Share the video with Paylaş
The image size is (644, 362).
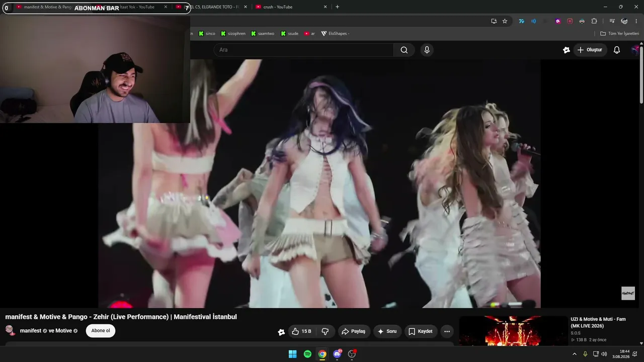[x=353, y=331]
